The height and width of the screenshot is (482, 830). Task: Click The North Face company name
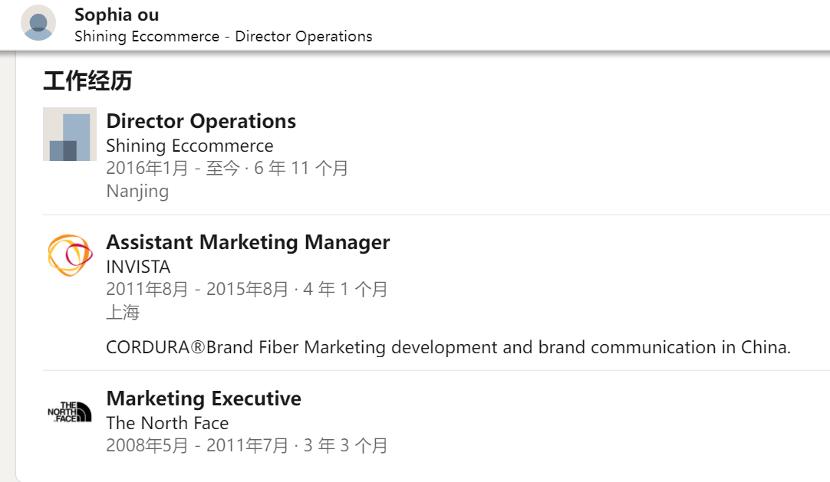[167, 423]
